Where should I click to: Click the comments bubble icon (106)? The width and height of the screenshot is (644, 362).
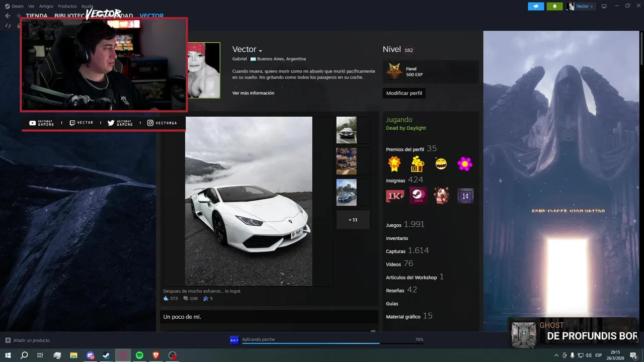(186, 299)
